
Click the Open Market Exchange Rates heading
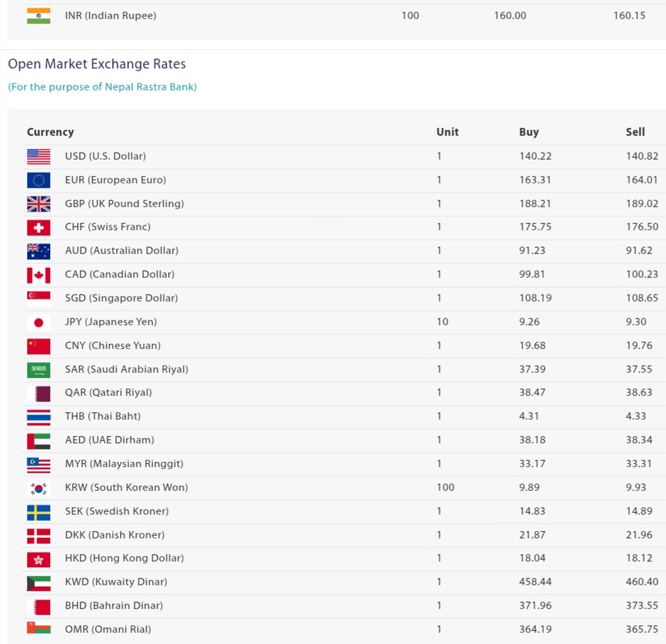[97, 64]
